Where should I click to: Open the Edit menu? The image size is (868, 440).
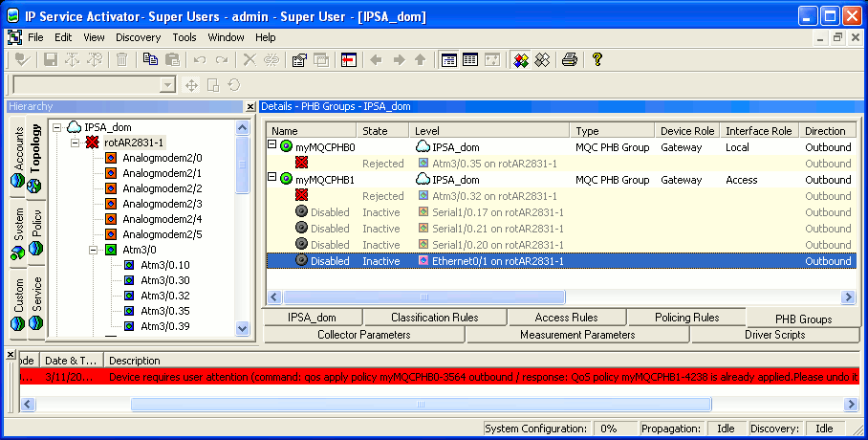(x=63, y=37)
